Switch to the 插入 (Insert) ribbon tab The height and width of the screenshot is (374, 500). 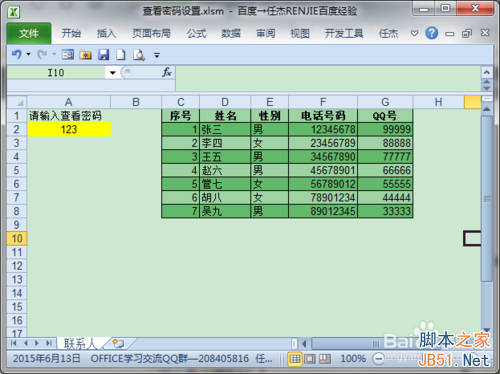coord(106,33)
